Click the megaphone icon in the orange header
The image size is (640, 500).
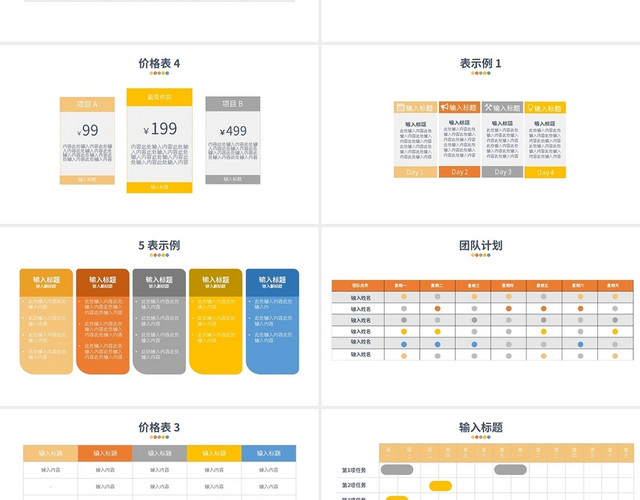[443, 107]
